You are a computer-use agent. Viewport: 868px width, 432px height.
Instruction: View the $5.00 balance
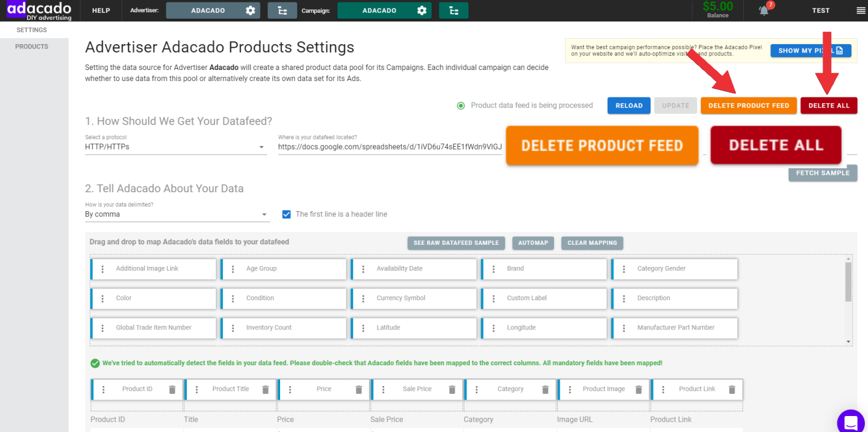coord(717,9)
